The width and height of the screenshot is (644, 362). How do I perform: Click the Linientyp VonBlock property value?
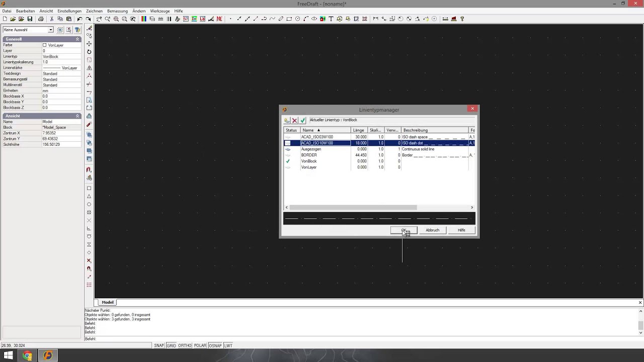[x=61, y=56]
